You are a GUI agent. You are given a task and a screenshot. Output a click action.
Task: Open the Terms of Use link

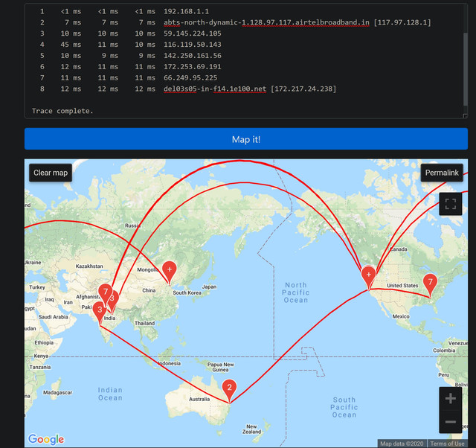click(x=447, y=444)
